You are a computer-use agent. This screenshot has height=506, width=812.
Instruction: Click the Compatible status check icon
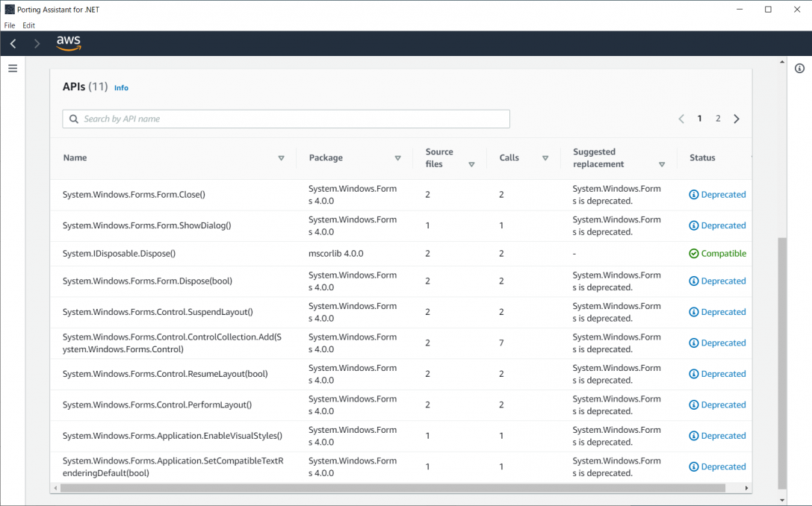point(694,254)
